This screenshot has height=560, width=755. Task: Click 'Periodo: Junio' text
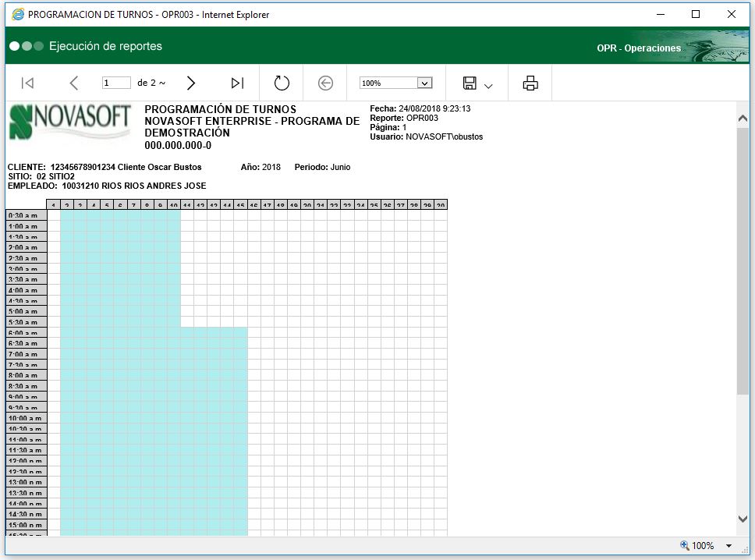(323, 167)
